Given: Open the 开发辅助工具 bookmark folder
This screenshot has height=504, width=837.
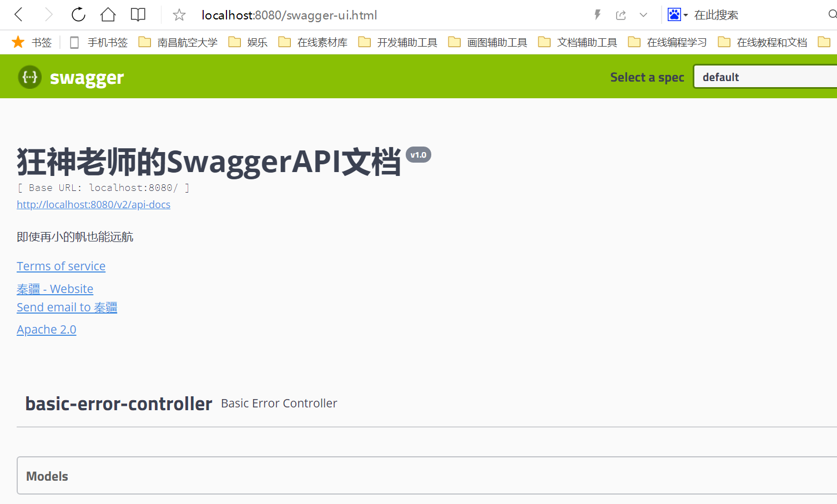Looking at the screenshot, I should pyautogui.click(x=398, y=42).
